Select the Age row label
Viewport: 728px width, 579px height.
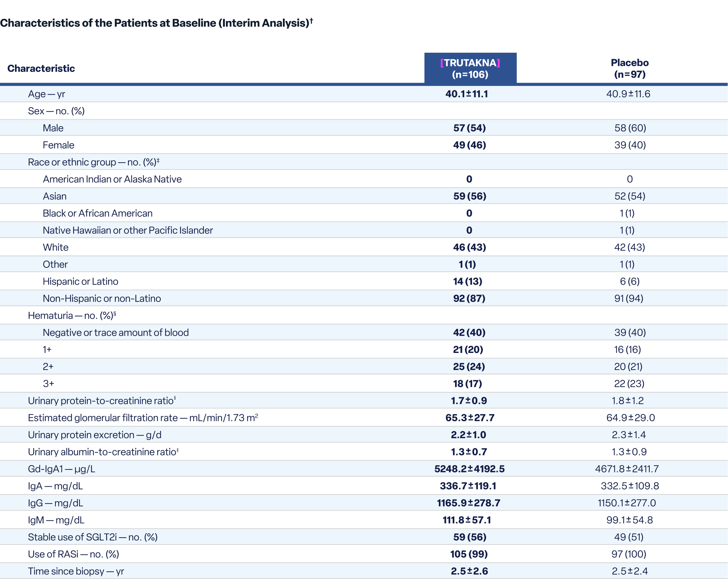pos(46,94)
